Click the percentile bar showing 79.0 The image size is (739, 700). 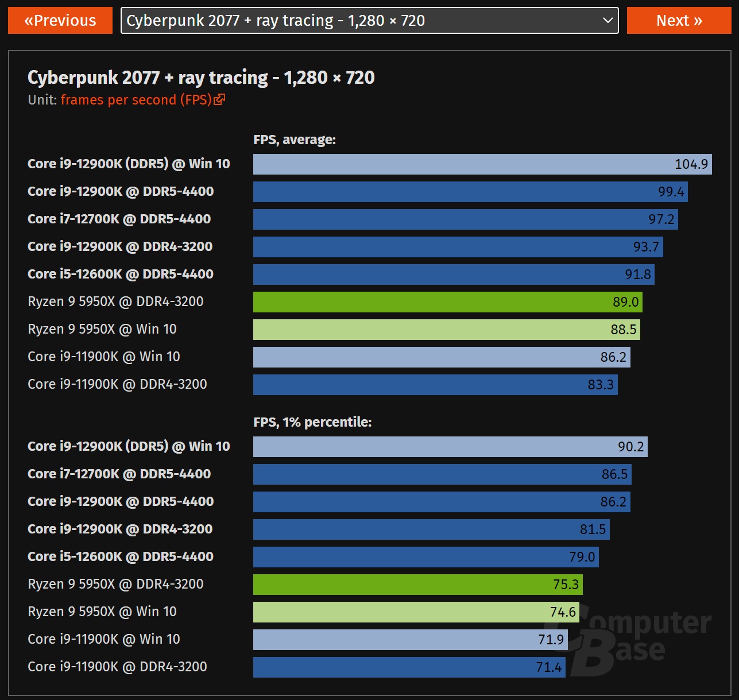coord(426,557)
